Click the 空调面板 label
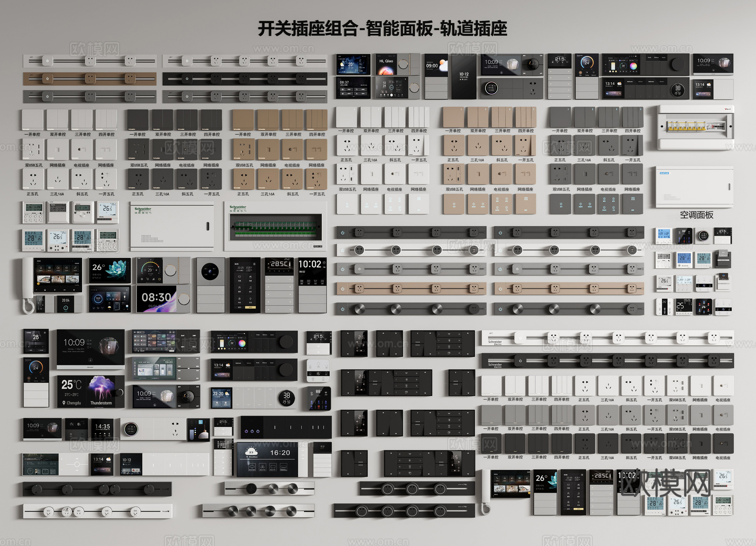Image resolution: width=756 pixels, height=546 pixels. [x=696, y=215]
